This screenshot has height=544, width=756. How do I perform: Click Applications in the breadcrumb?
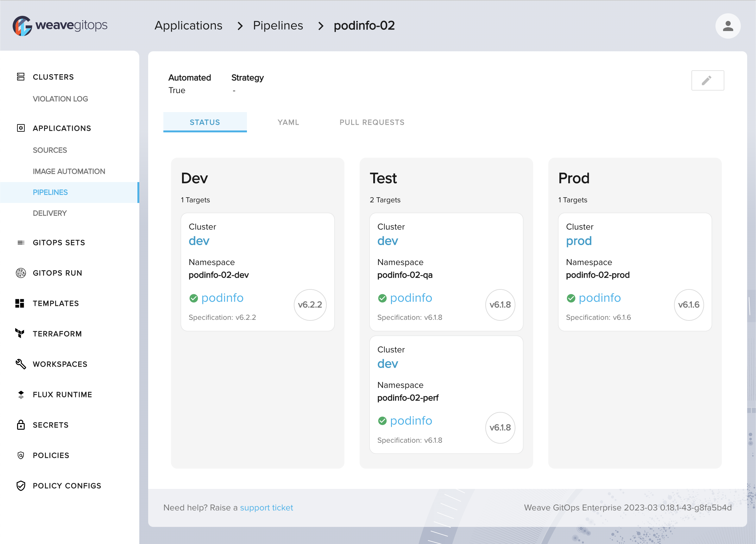click(x=188, y=26)
